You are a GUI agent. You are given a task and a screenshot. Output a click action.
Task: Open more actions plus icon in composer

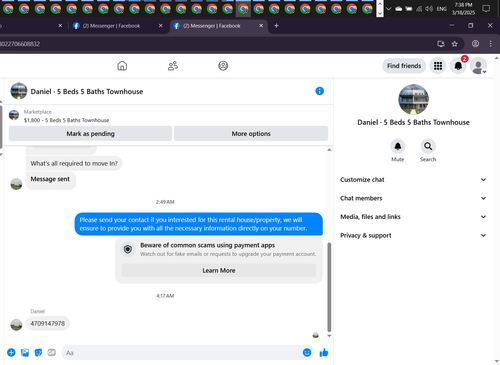11,352
